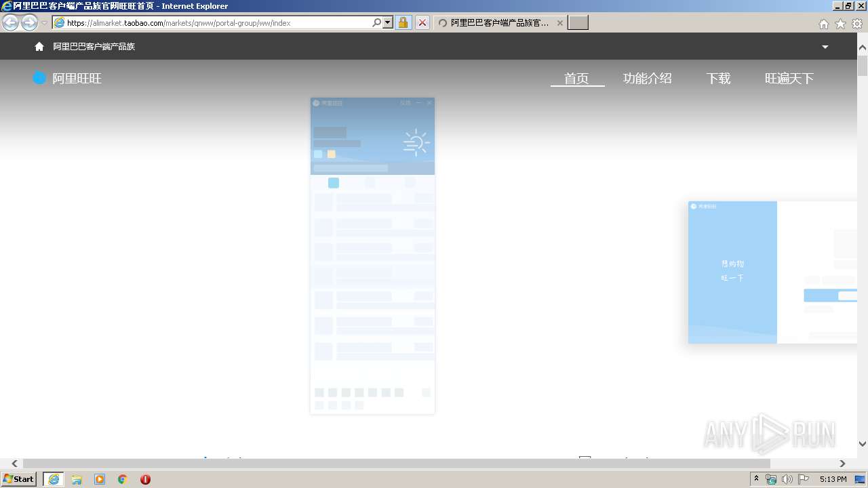The height and width of the screenshot is (488, 868).
Task: Click the address bar search magnifier
Action: (377, 22)
